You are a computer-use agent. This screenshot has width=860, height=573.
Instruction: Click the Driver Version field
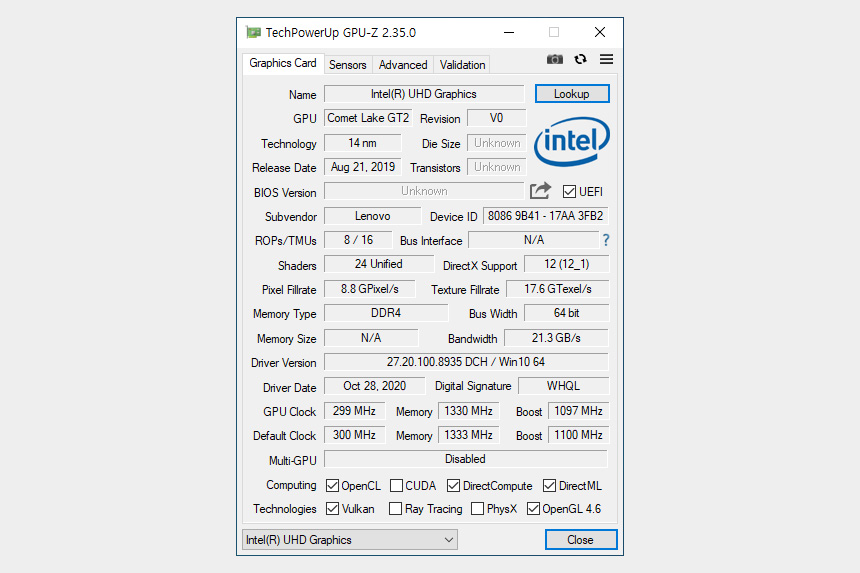[x=466, y=362]
